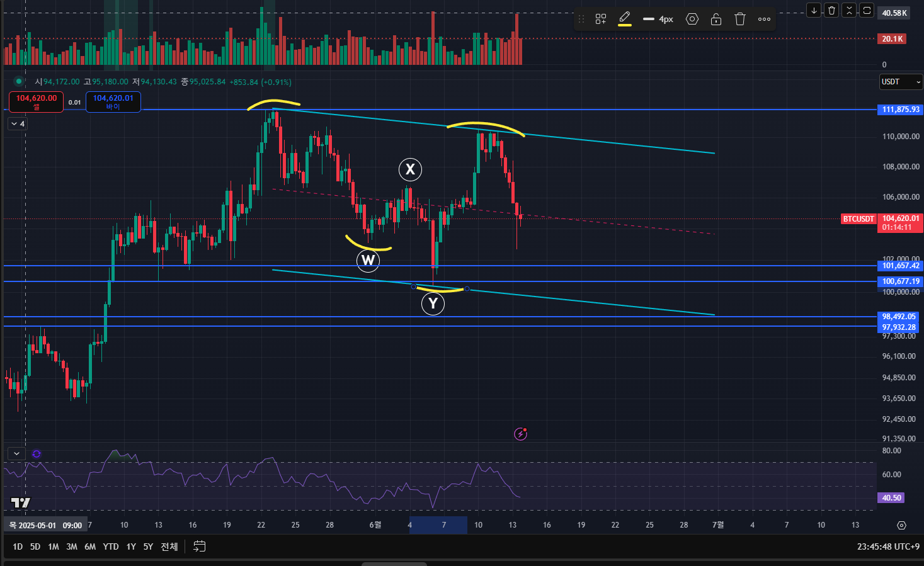Click the 23:45:48 UTC+9 timezone button

[888, 546]
